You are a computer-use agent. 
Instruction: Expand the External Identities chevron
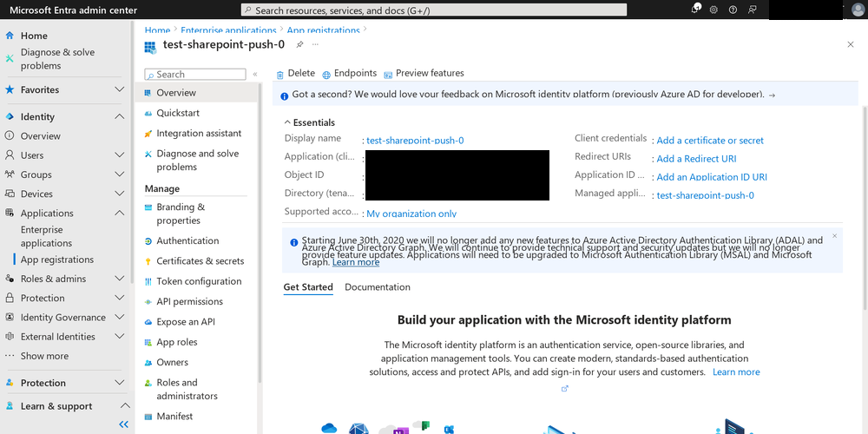click(x=119, y=337)
